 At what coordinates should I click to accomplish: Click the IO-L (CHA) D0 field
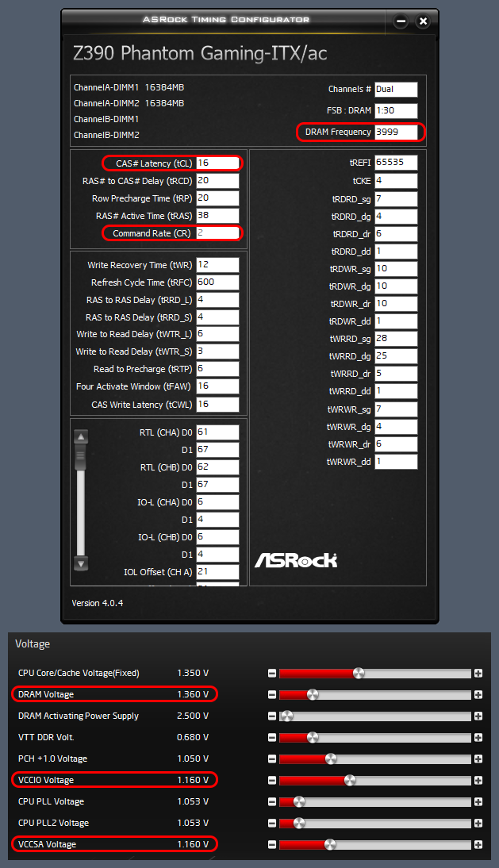point(217,502)
